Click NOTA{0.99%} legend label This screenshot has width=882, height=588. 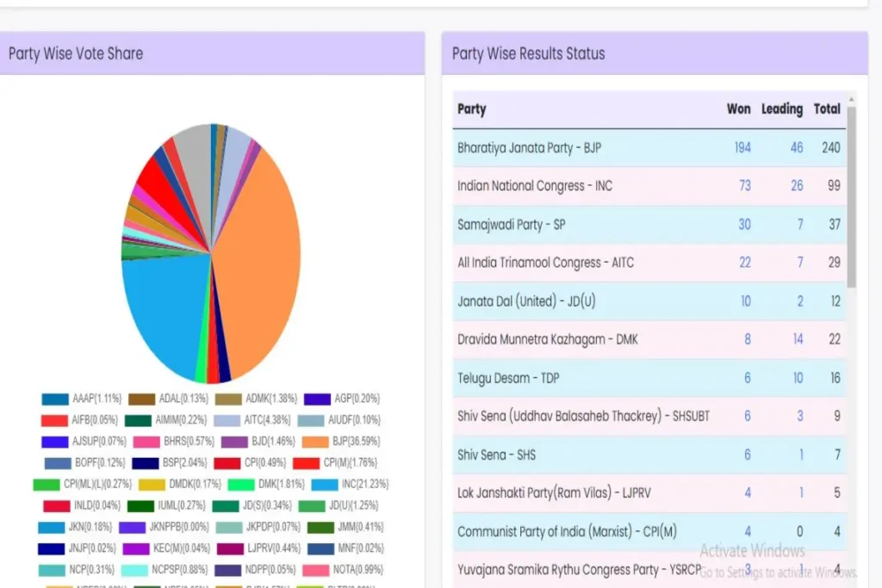[358, 570]
